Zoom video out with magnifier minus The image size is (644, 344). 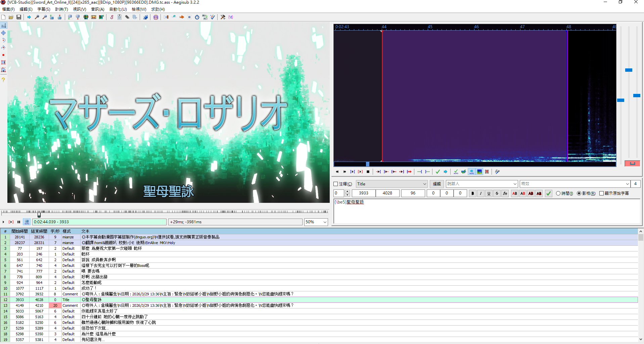tap(45, 17)
